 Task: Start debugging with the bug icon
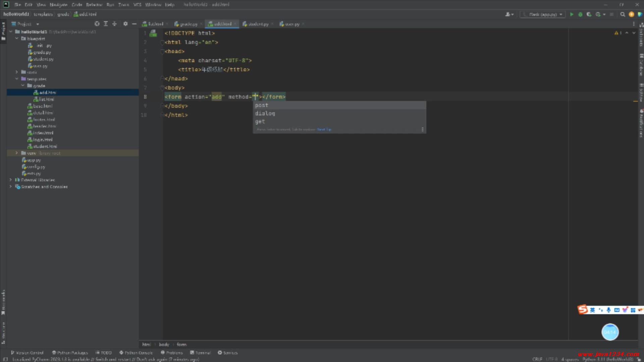[580, 14]
